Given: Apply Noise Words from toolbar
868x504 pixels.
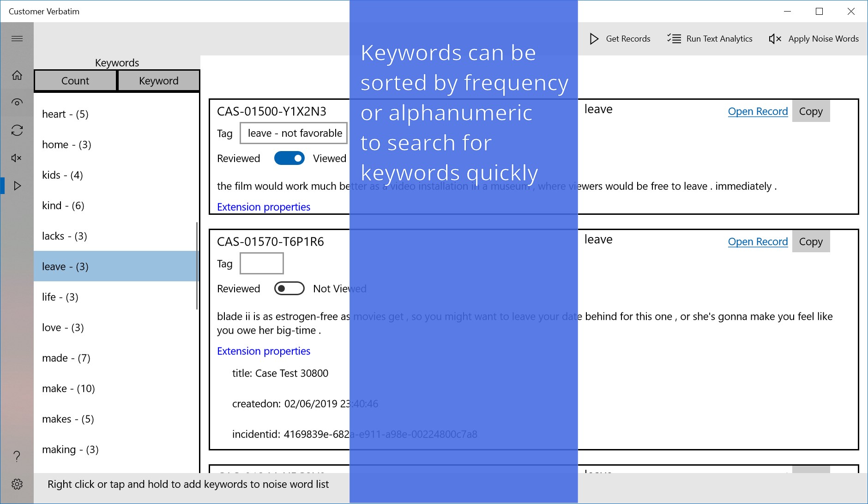Looking at the screenshot, I should click(814, 39).
